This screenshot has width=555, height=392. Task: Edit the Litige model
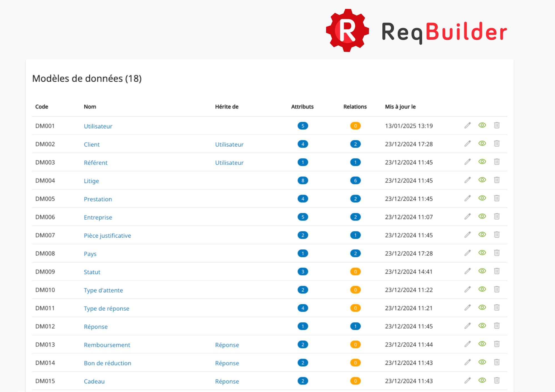[x=468, y=180]
